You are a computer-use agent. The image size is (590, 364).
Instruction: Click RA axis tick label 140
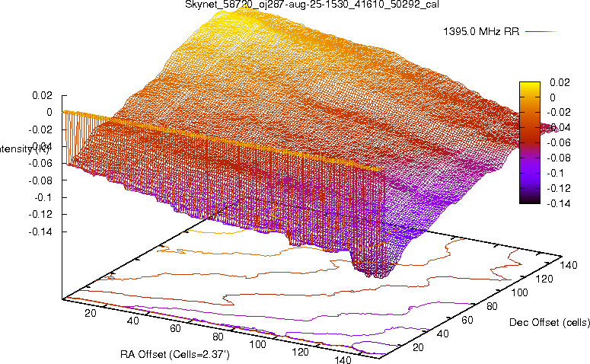point(343,360)
